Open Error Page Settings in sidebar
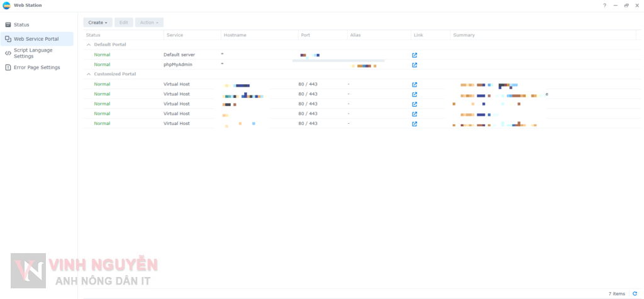The image size is (644, 299). pos(36,67)
